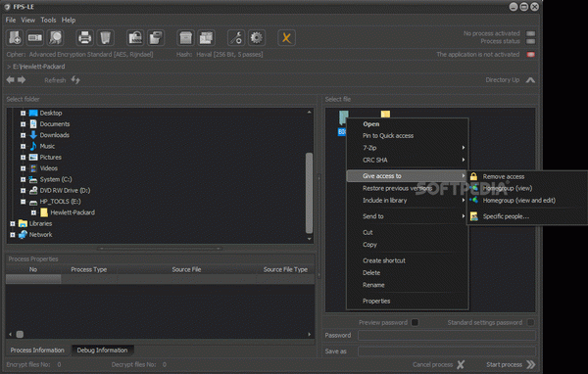Click the padlock encrypt folder icon

tap(135, 38)
